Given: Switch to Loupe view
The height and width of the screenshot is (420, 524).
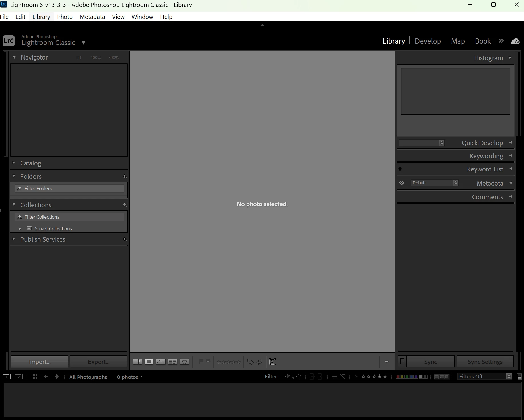Looking at the screenshot, I should 149,362.
